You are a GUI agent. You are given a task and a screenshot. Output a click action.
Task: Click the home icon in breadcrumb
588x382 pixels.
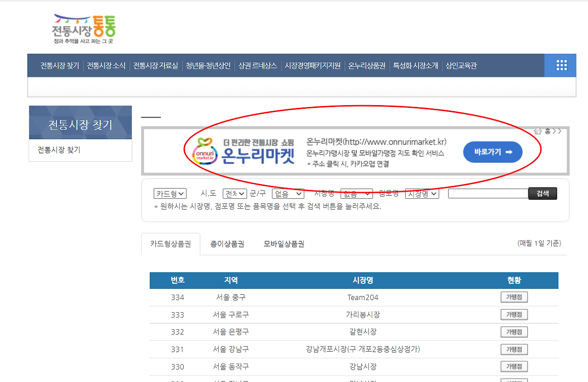(538, 131)
